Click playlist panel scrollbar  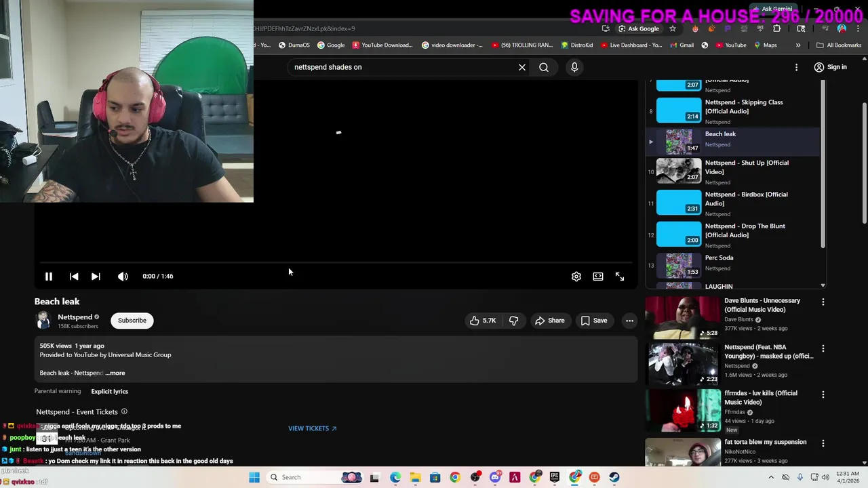(823, 165)
